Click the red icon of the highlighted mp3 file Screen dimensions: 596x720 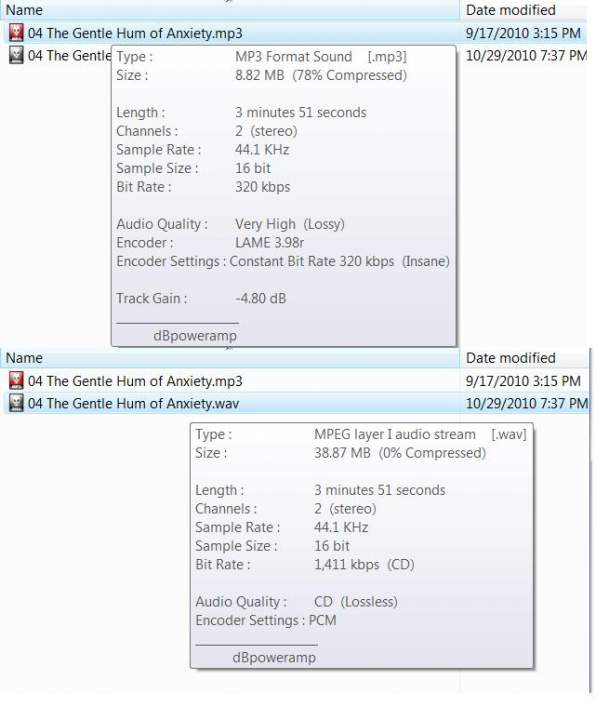click(x=16, y=33)
